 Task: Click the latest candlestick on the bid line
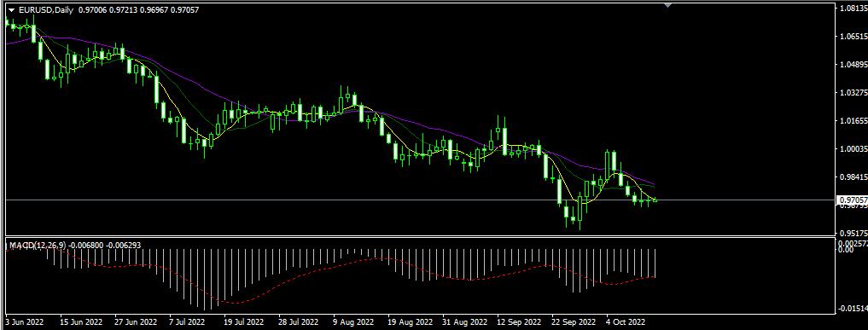coord(655,200)
